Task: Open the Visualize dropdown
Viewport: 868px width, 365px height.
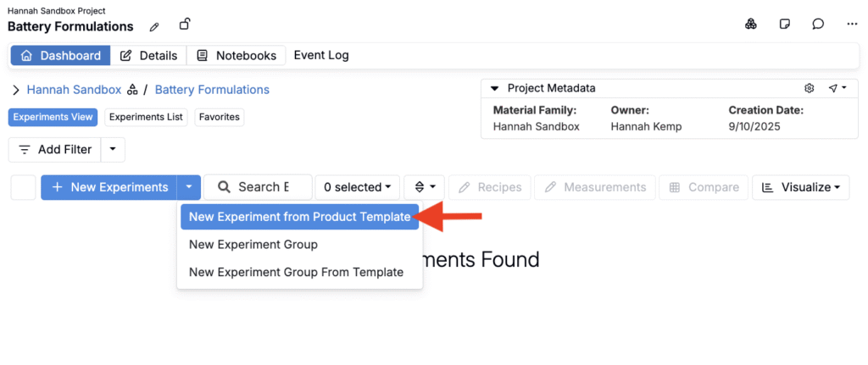Action: (x=800, y=187)
